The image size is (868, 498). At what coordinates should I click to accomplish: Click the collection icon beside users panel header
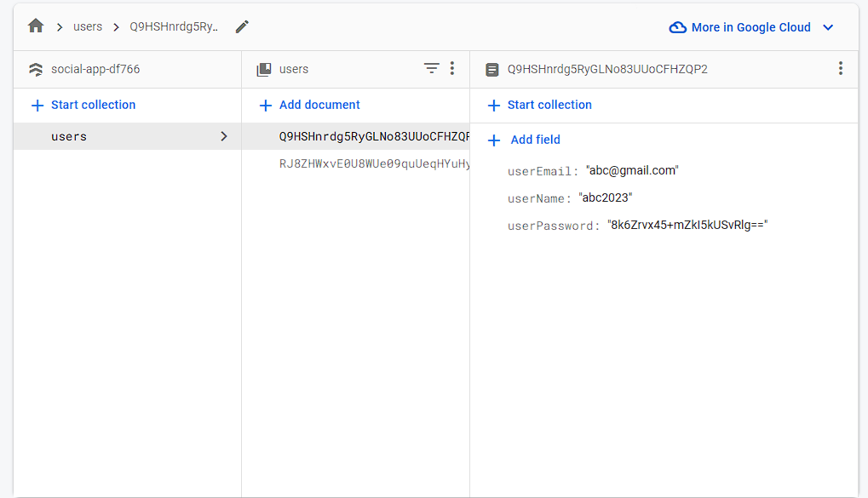(263, 68)
